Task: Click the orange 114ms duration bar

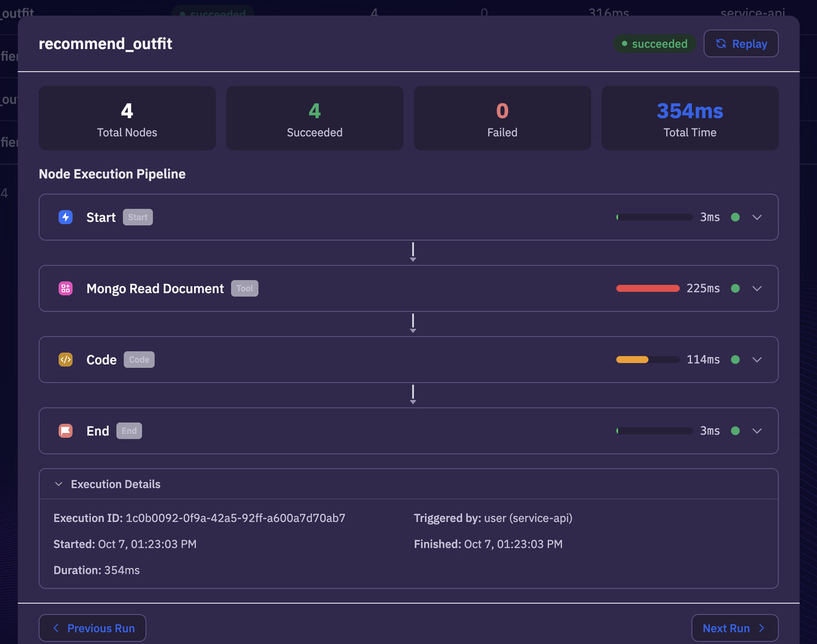Action: [648, 359]
